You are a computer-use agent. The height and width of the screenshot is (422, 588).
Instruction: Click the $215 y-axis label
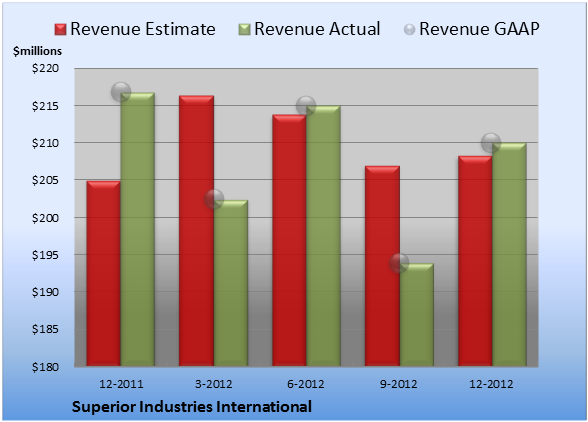click(45, 106)
